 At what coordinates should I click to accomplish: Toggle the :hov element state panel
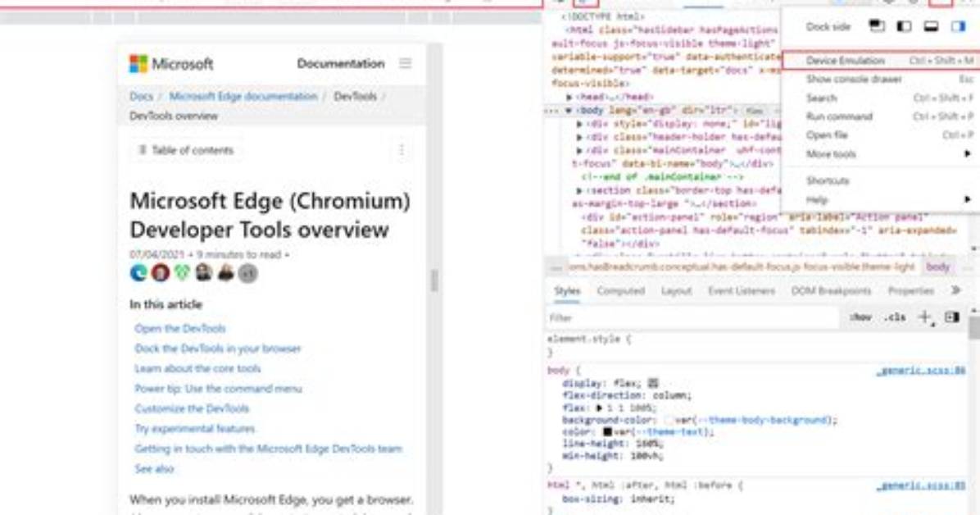point(860,318)
